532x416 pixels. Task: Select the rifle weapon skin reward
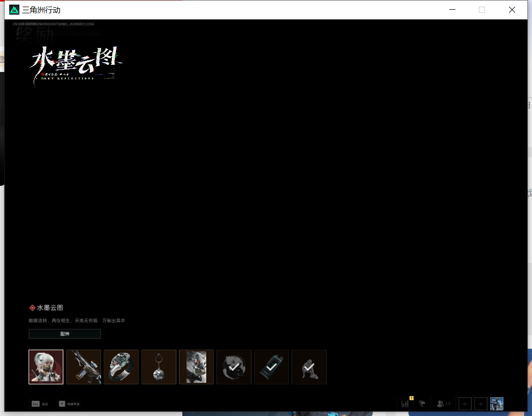click(x=84, y=367)
